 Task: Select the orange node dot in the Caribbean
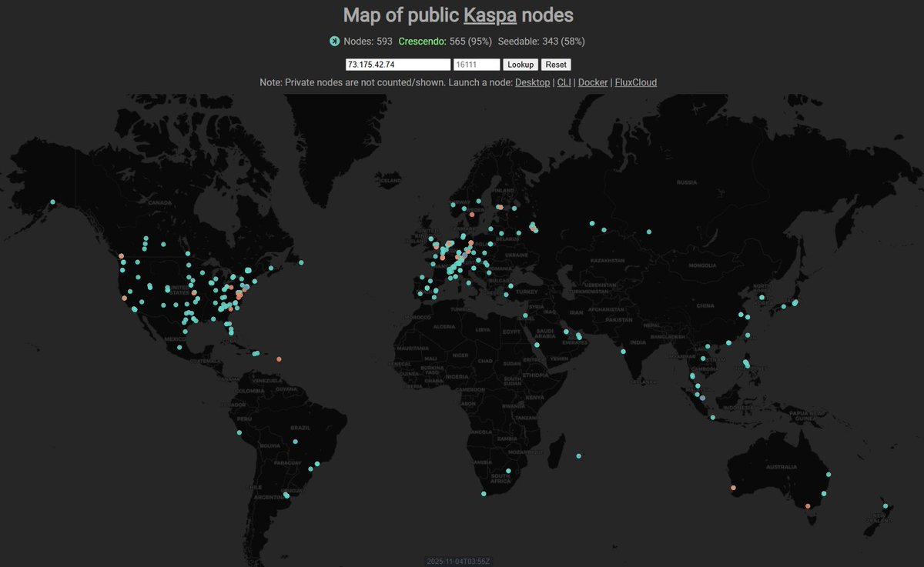pyautogui.click(x=280, y=359)
